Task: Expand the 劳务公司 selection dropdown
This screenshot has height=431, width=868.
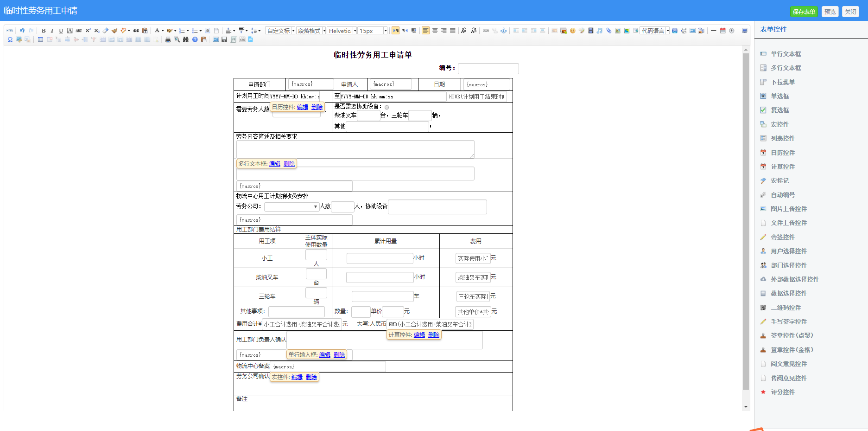Action: [x=315, y=206]
